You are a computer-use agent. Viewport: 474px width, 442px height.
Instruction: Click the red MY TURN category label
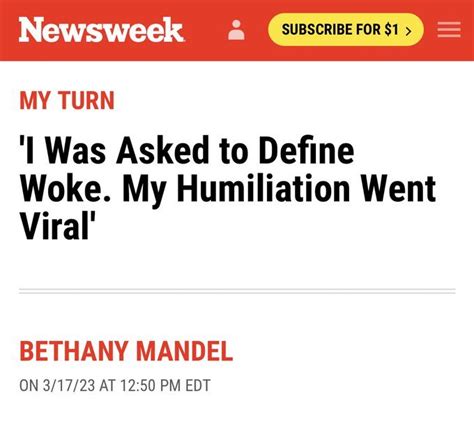(67, 100)
